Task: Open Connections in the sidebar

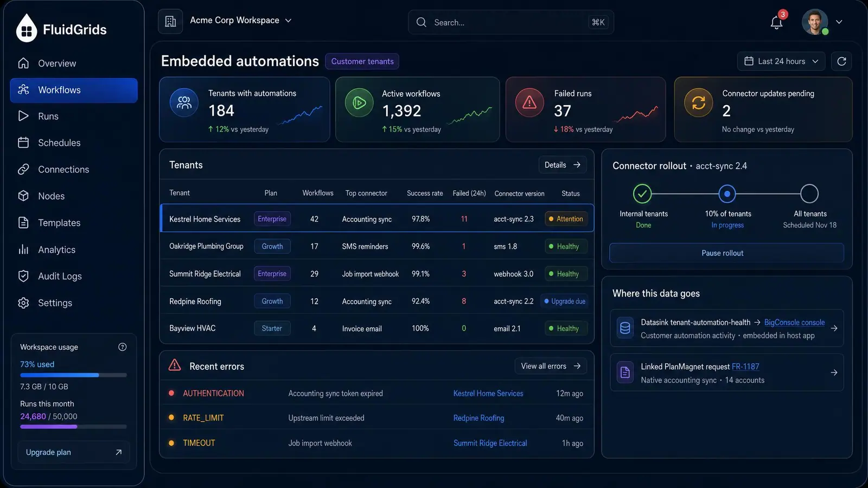Action: pos(73,170)
